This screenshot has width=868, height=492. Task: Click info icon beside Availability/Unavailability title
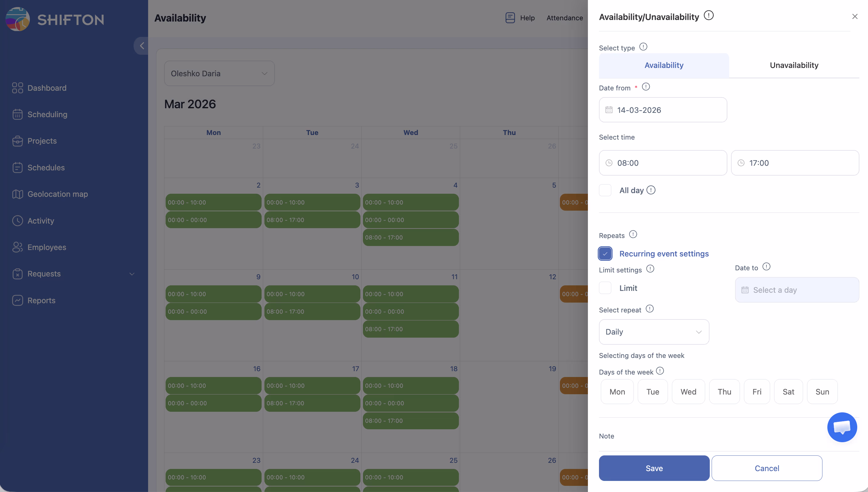point(709,16)
